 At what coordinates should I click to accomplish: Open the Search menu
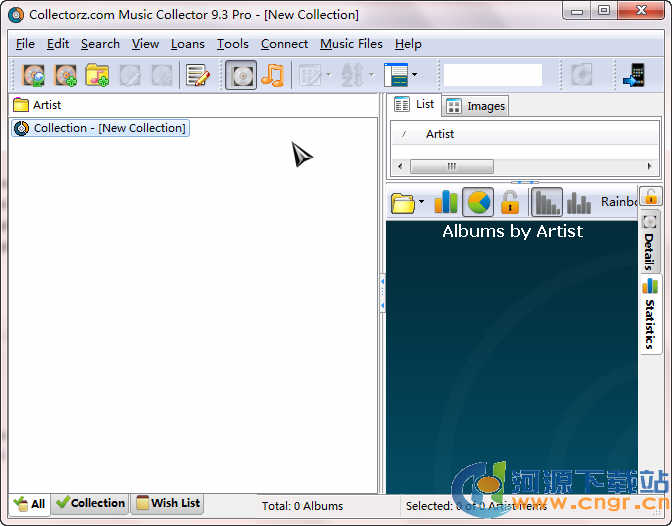pyautogui.click(x=100, y=44)
